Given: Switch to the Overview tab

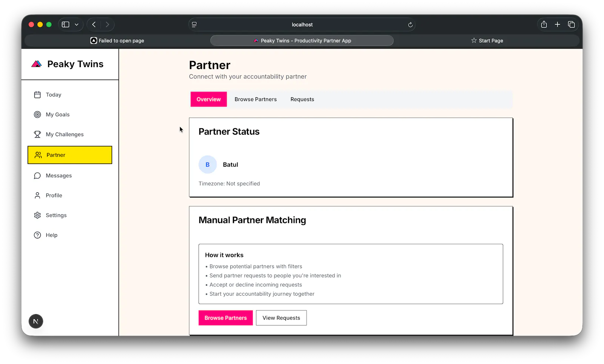Looking at the screenshot, I should pyautogui.click(x=209, y=99).
